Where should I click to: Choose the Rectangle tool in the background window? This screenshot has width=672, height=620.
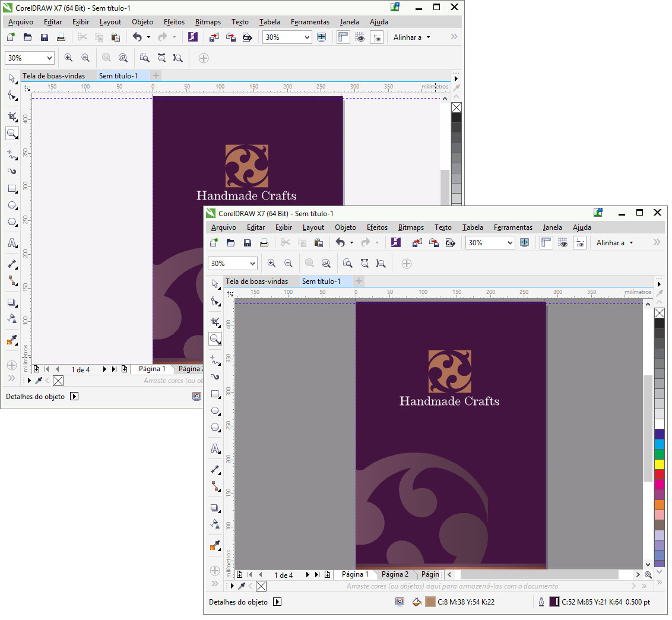click(11, 189)
